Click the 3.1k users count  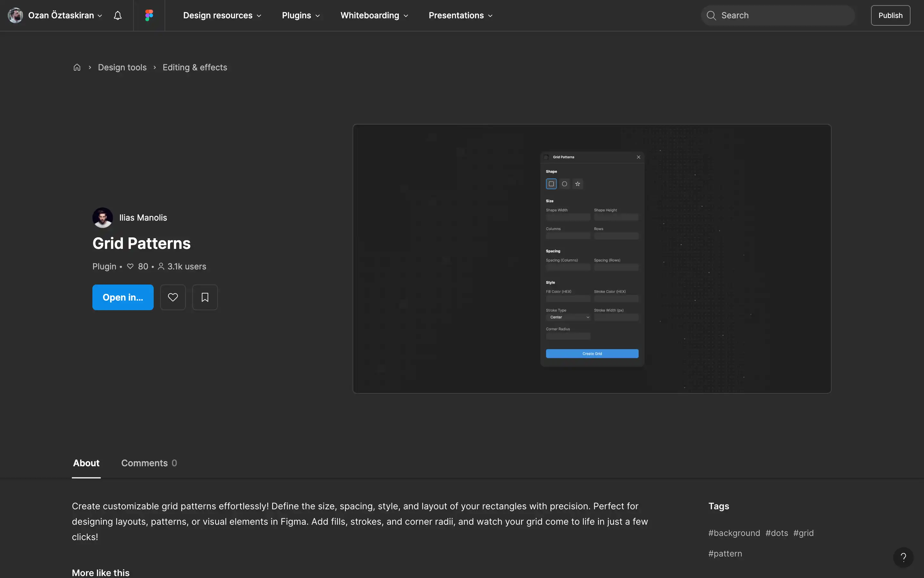coord(182,267)
